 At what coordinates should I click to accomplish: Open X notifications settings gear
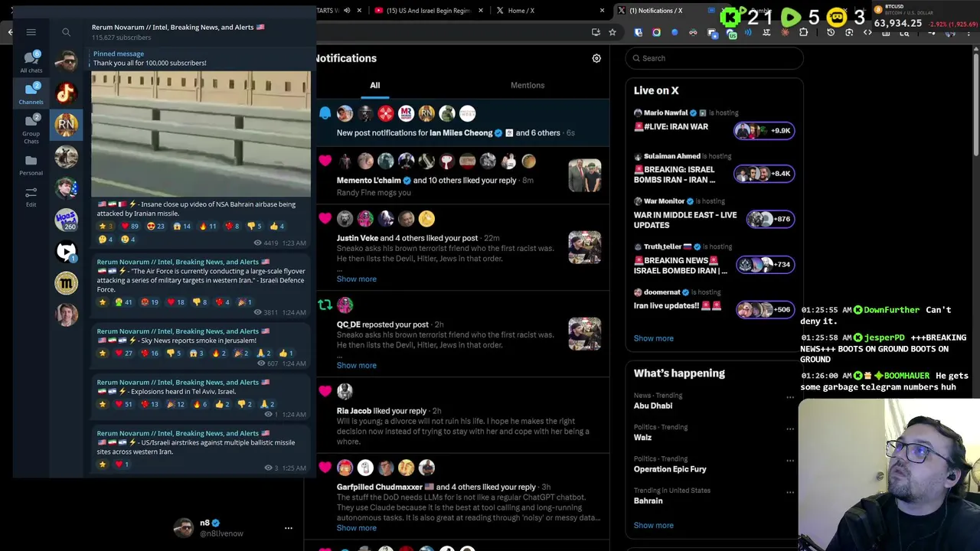(596, 58)
